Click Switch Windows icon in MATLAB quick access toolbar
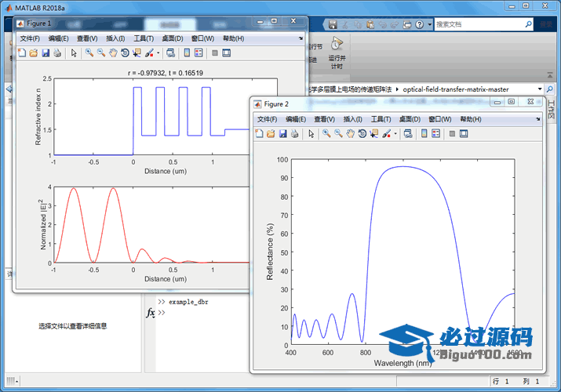Image resolution: width=561 pixels, height=392 pixels. [407, 24]
